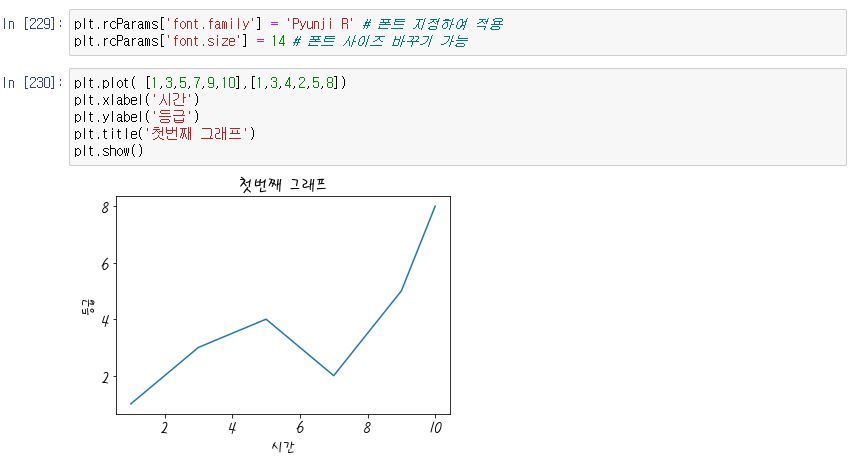Click the chart title 첫번째 그래프
Image resolution: width=852 pixels, height=463 pixels.
coord(283,185)
